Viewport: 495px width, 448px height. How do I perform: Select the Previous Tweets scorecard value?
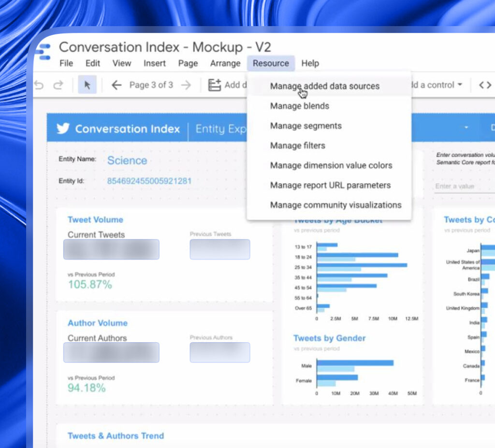click(x=220, y=249)
